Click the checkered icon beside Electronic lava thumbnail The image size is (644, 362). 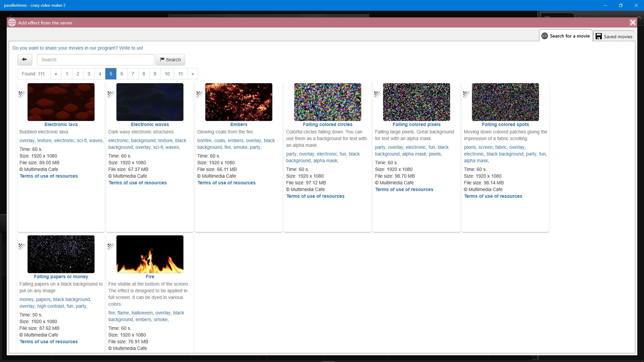point(21,95)
